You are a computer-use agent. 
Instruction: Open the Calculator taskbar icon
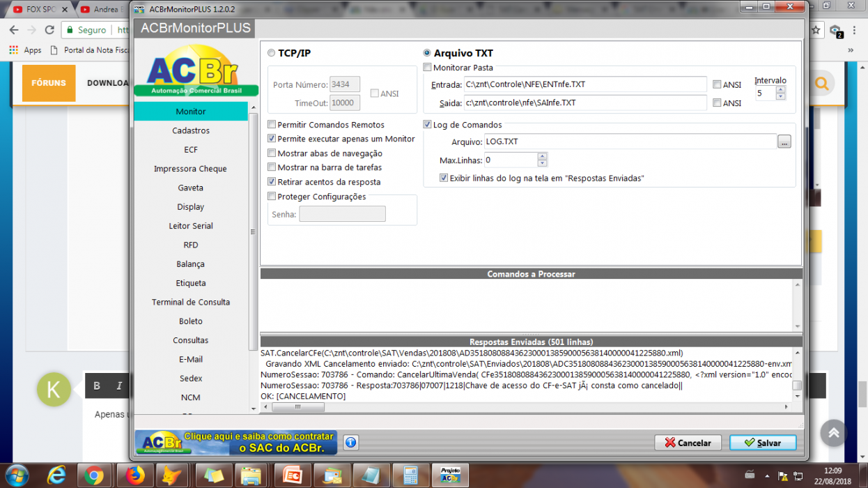point(410,476)
